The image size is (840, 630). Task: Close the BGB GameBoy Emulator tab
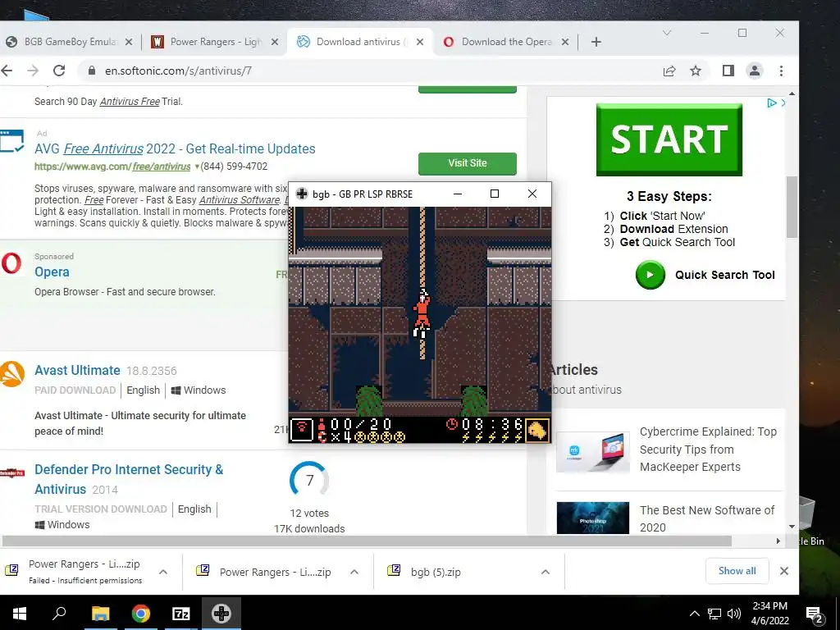point(129,42)
